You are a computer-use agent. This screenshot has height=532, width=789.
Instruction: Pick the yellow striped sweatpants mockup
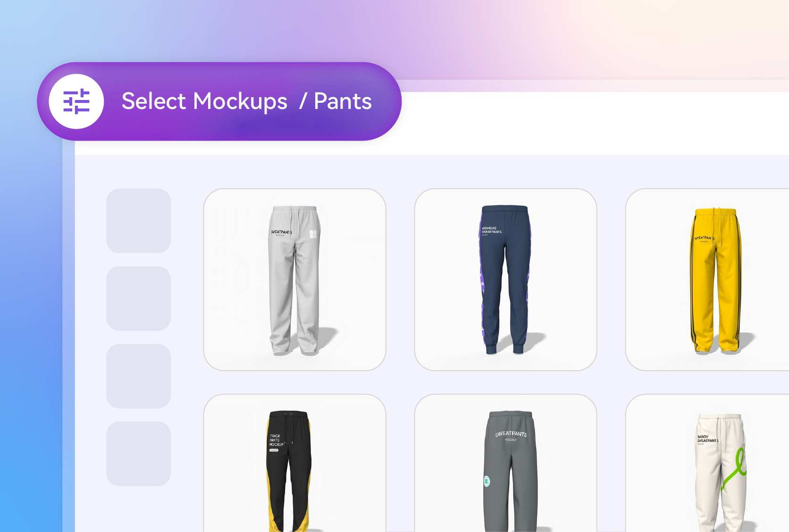(x=707, y=280)
